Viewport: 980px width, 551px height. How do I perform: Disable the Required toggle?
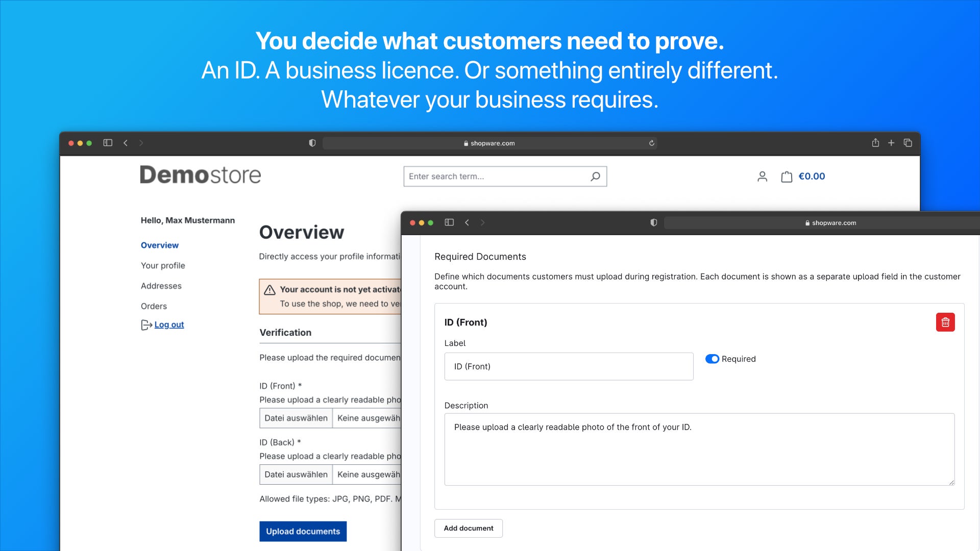pyautogui.click(x=712, y=359)
